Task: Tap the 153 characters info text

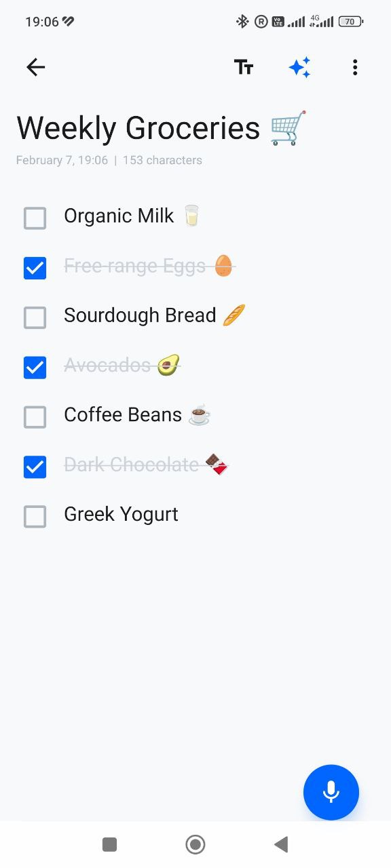Action: [x=160, y=160]
